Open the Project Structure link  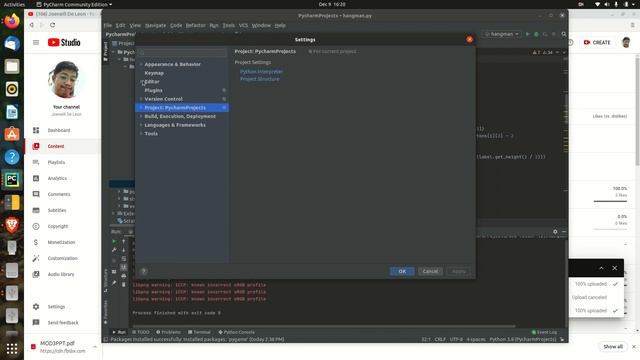[260, 79]
